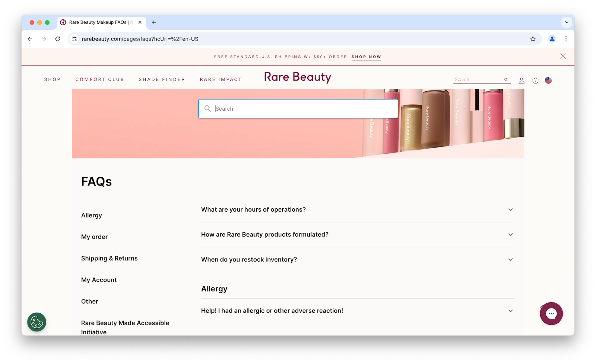Image resolution: width=596 pixels, height=364 pixels.
Task: Click the FAQ Search box in banner
Action: coord(298,109)
